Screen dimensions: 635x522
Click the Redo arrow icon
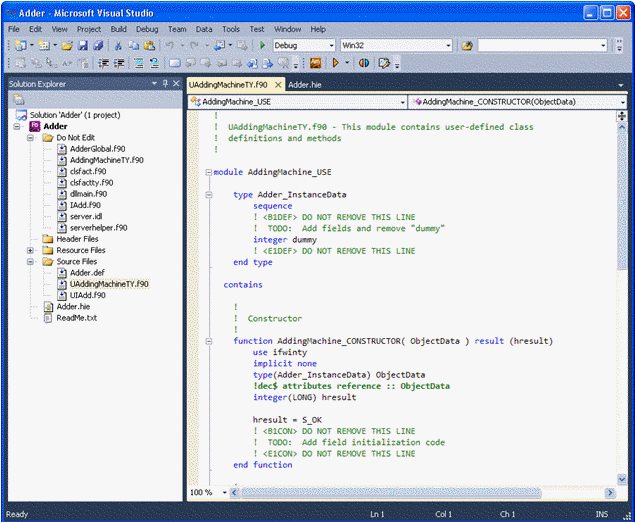point(194,45)
